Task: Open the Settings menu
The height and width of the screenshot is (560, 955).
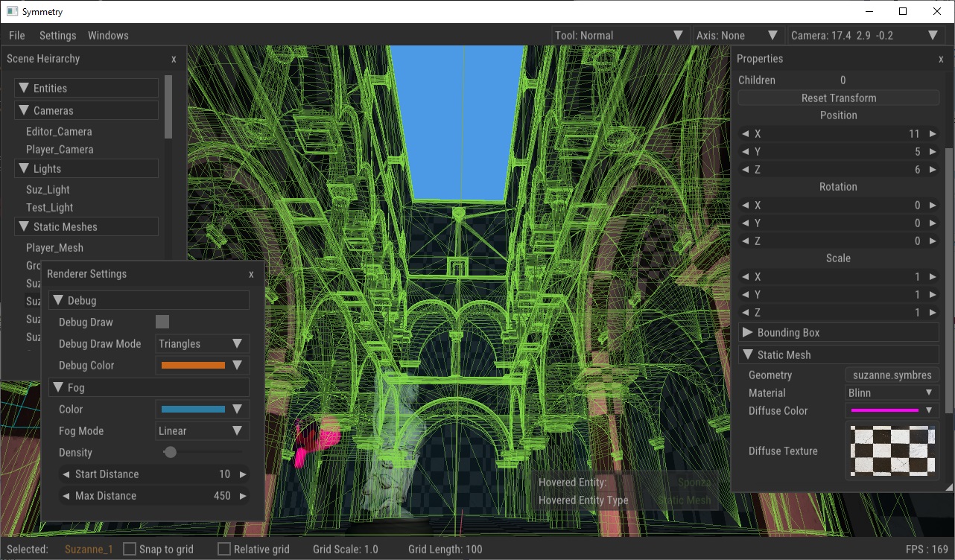Action: point(57,35)
